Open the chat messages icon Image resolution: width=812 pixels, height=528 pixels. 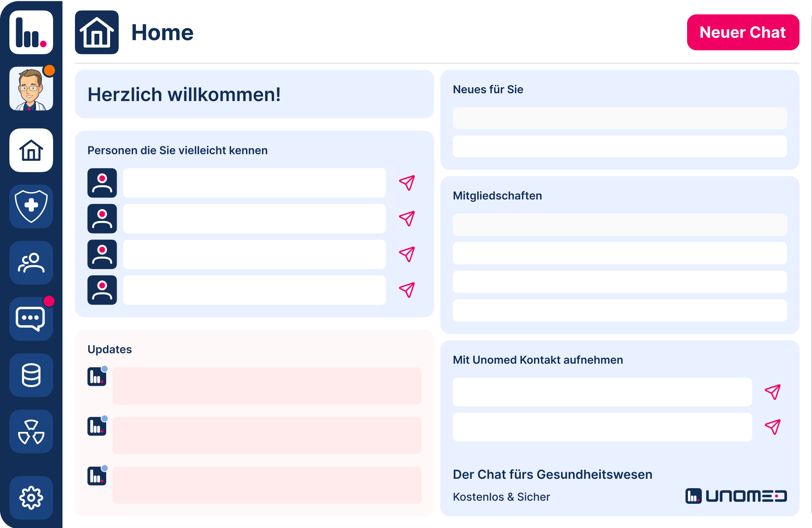(31, 319)
